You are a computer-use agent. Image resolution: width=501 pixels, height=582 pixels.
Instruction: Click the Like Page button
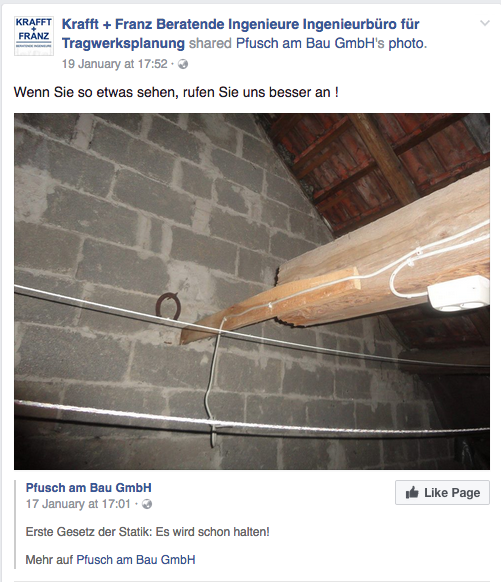442,493
